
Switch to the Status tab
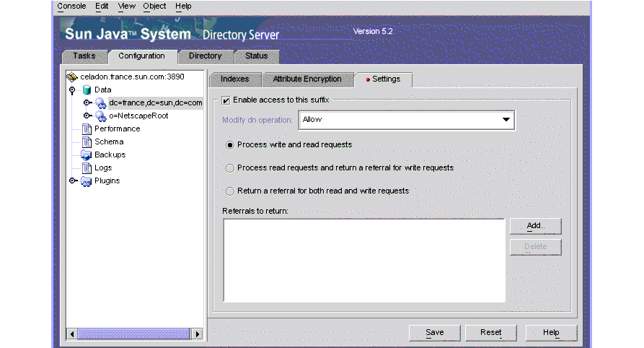257,56
